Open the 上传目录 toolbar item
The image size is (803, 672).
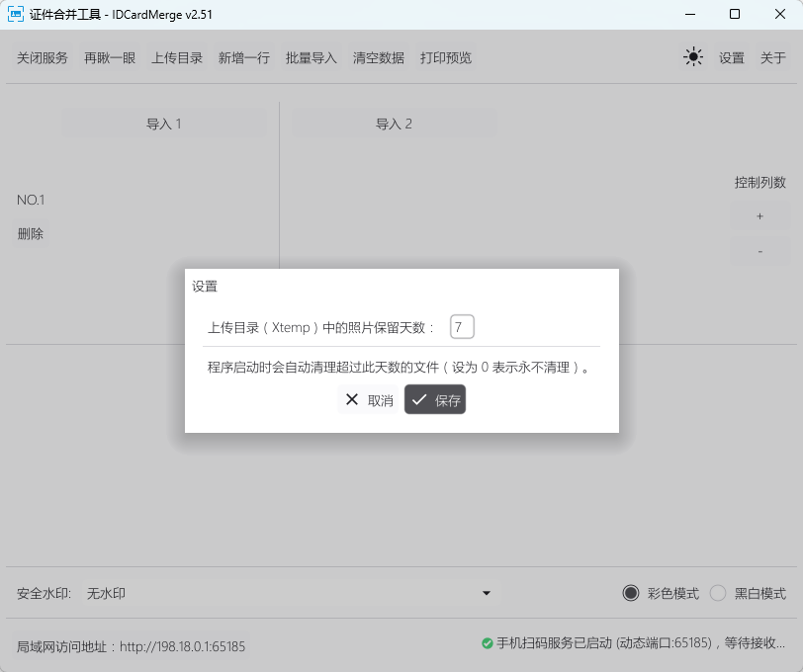[177, 58]
